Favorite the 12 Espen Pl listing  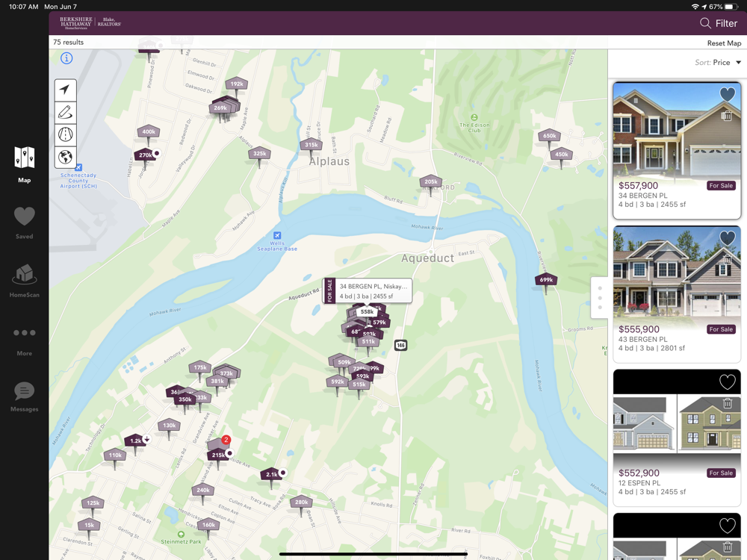[727, 382]
